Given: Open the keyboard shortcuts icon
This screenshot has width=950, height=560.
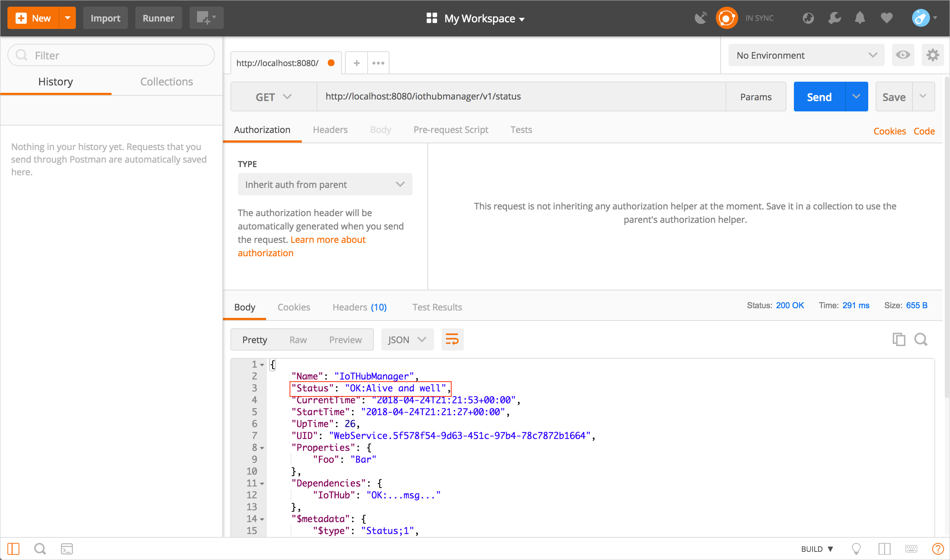Looking at the screenshot, I should (x=911, y=549).
